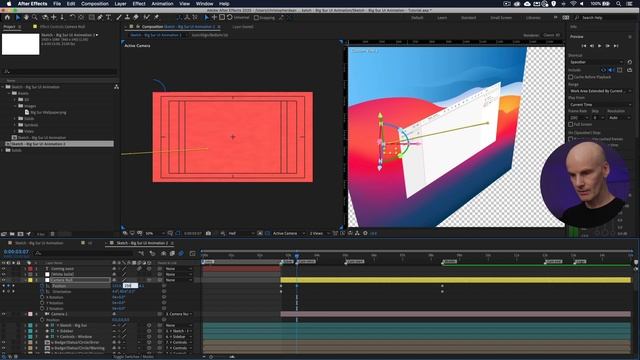Toggle the Snapping checkbox
640x360 pixels.
[256, 18]
